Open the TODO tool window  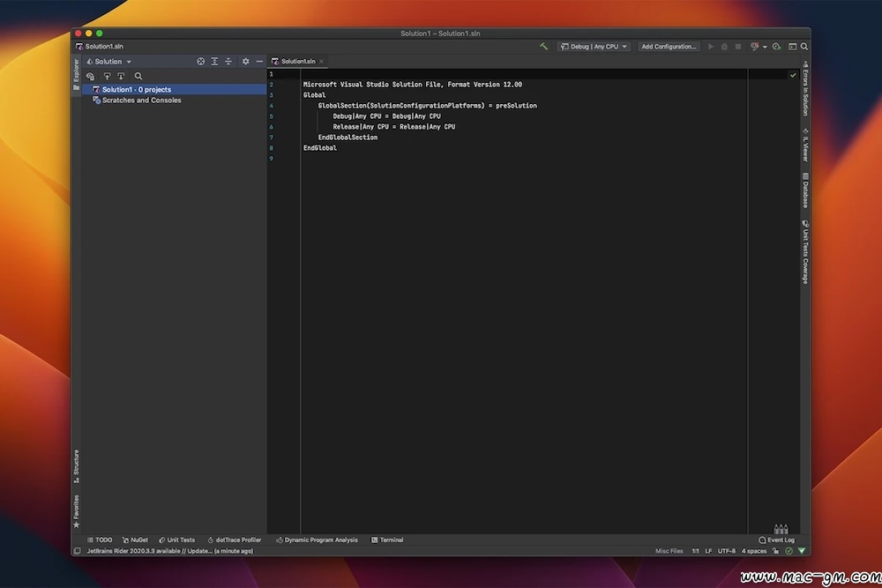[x=100, y=540]
